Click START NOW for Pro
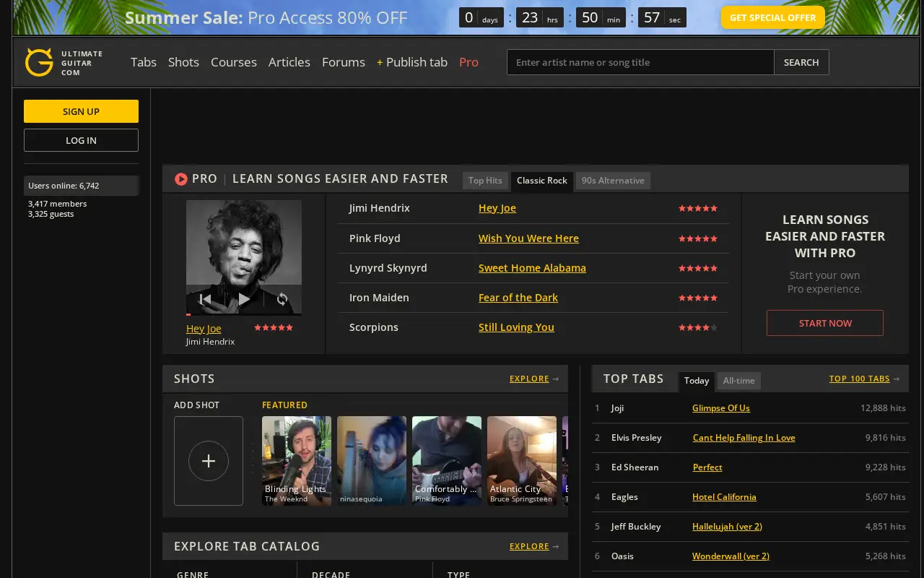Viewport: 924px width, 578px height. click(x=825, y=323)
